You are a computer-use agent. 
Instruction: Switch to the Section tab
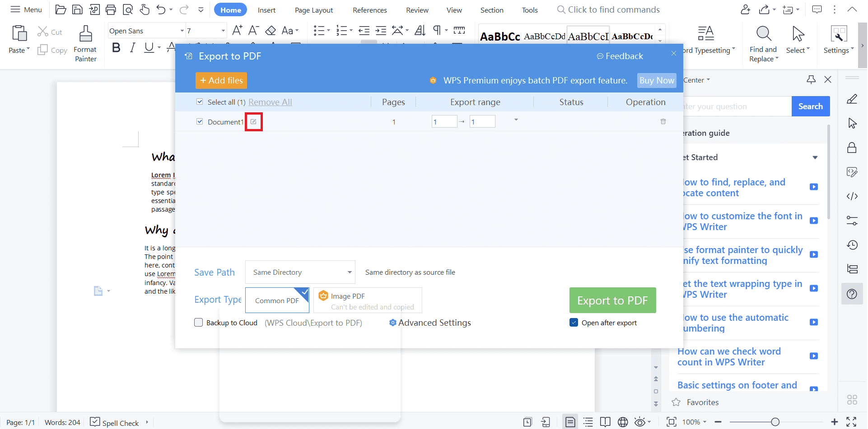[x=492, y=10]
